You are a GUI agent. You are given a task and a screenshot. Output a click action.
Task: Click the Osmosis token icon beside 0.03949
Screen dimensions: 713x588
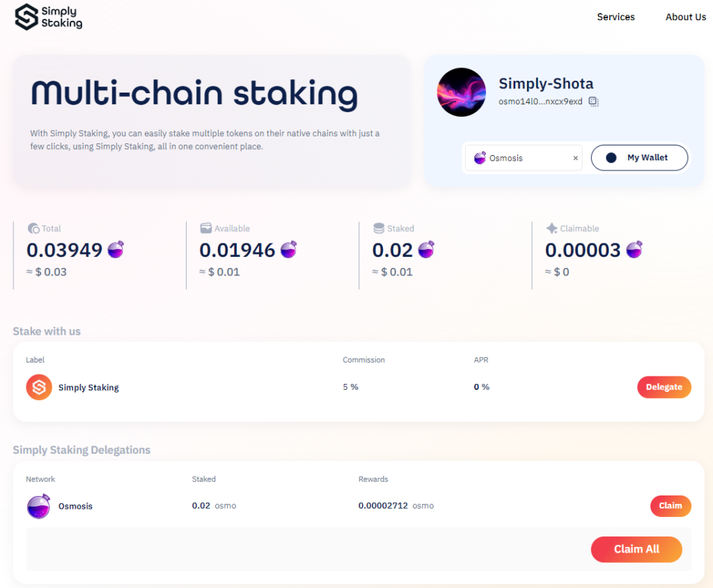[116, 249]
